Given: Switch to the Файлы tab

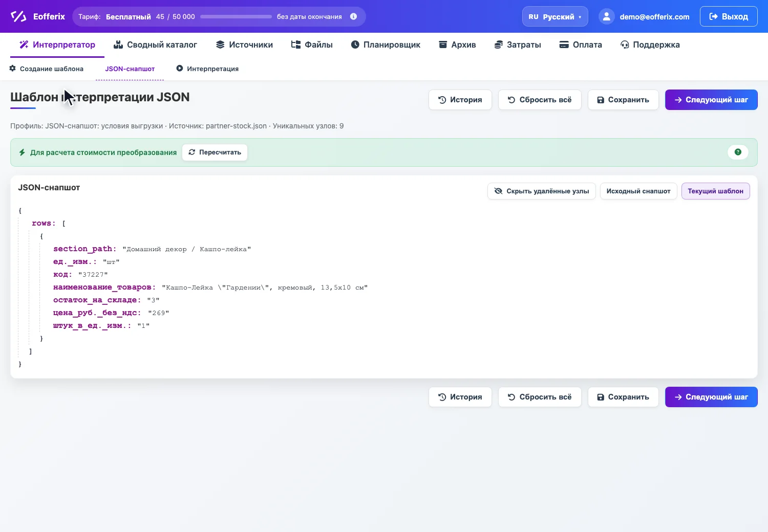Looking at the screenshot, I should [x=312, y=45].
